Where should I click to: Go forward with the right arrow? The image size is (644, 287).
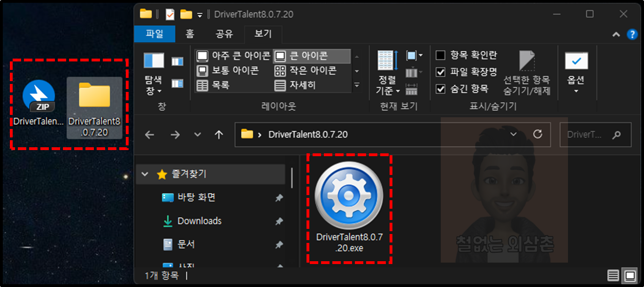click(x=175, y=135)
